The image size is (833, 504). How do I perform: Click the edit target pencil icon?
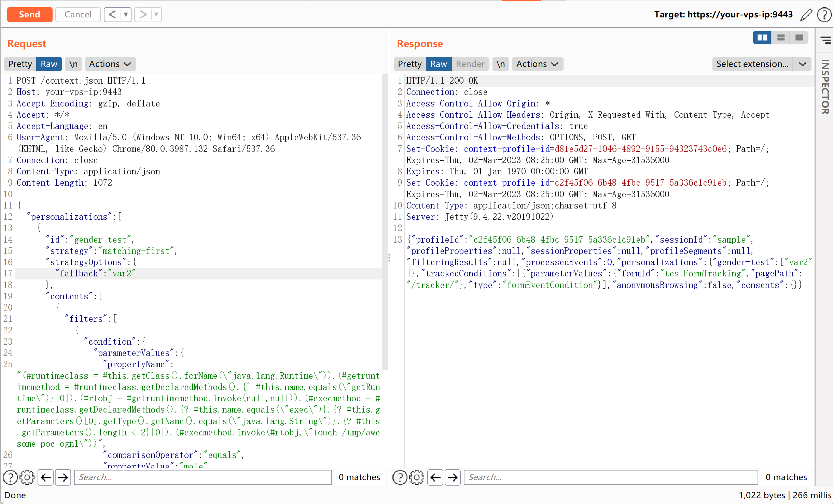pyautogui.click(x=806, y=15)
